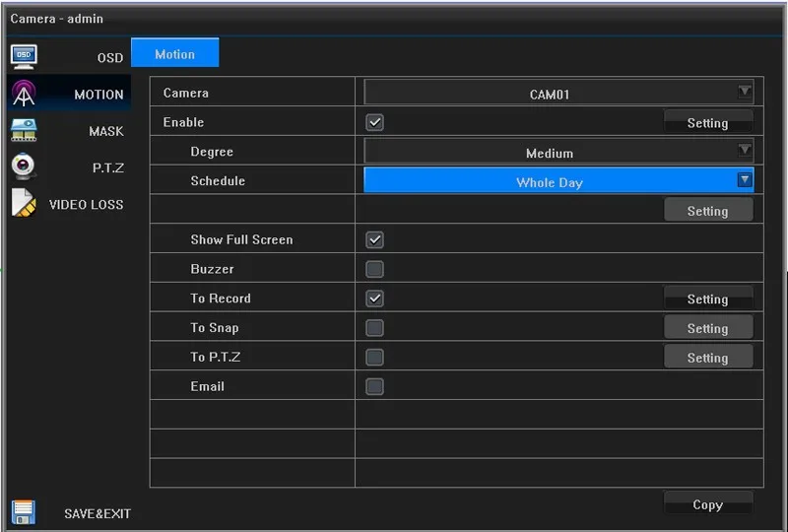The width and height of the screenshot is (788, 532).
Task: Open the Schedule Whole Day dropdown
Action: click(558, 180)
